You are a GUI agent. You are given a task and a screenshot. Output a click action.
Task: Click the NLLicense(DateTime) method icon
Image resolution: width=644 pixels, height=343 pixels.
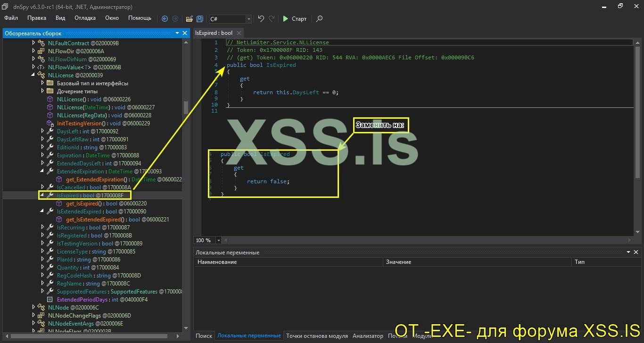tap(50, 107)
